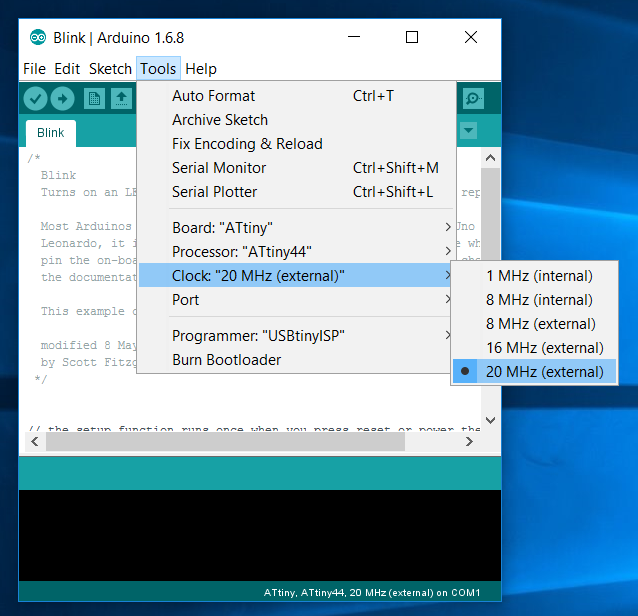
Task: Open the File menu
Action: coord(34,69)
